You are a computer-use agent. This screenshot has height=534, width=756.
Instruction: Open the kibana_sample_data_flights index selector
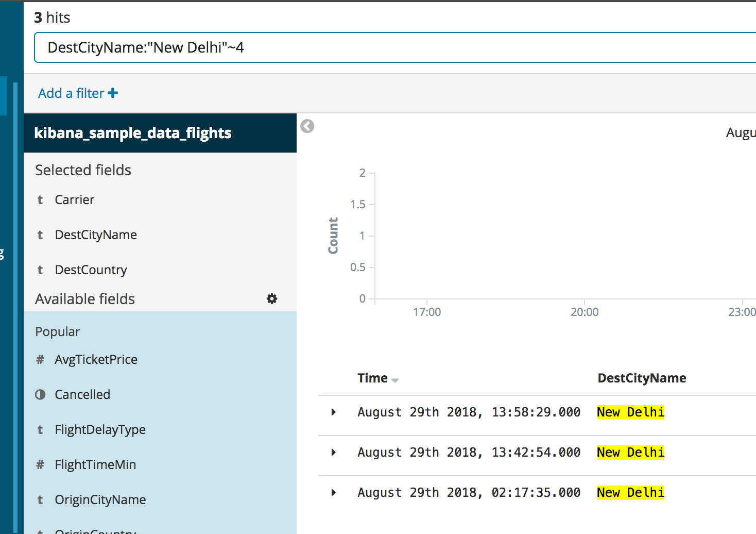[x=132, y=133]
